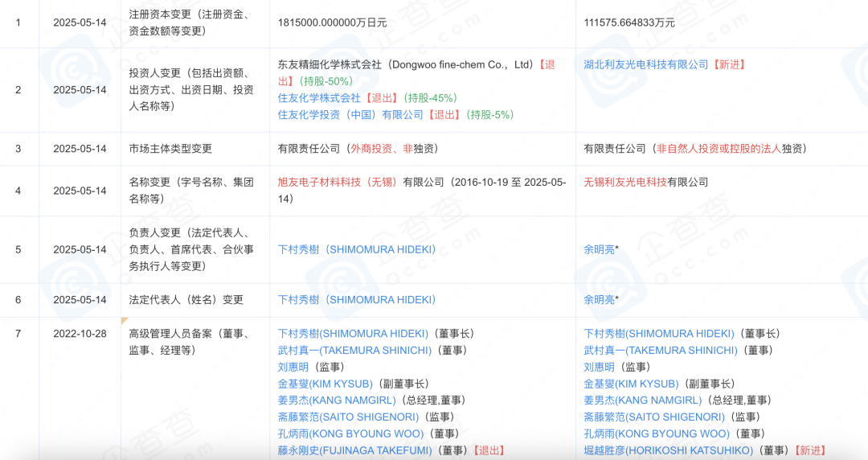Click the (持股-5%) shareholding text

click(490, 115)
